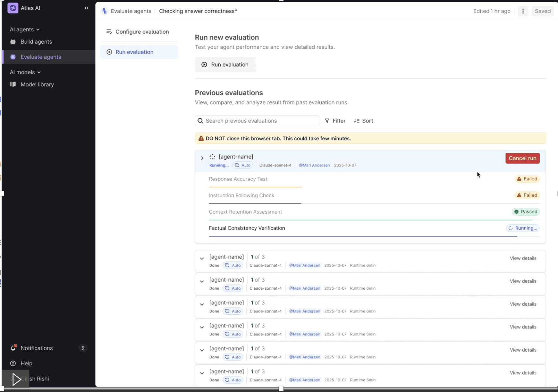The image size is (558, 392).
Task: Click the Model library book icon
Action: pyautogui.click(x=13, y=84)
